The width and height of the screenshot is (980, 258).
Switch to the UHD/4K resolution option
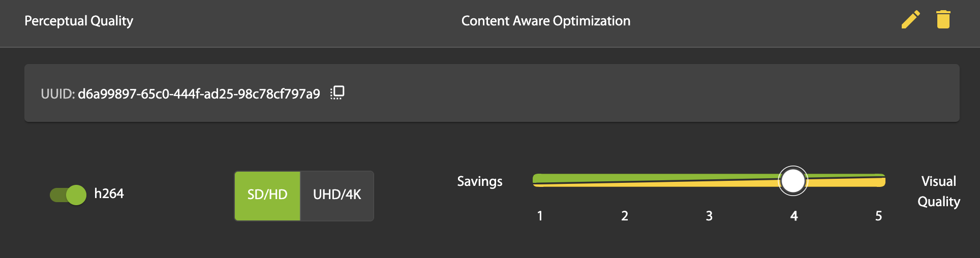(337, 195)
